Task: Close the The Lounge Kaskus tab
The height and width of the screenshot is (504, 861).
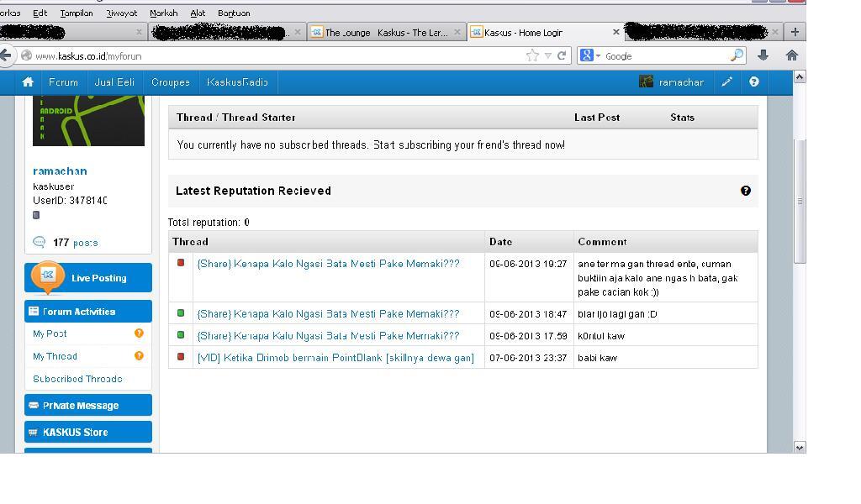Action: click(x=457, y=32)
